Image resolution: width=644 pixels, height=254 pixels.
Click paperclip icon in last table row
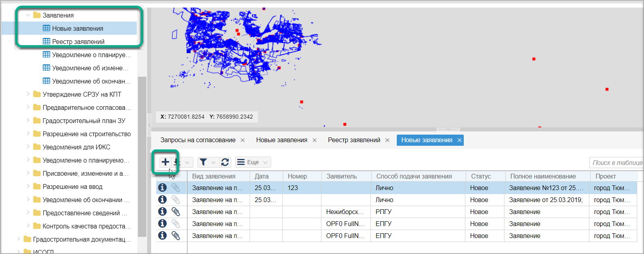coord(175,236)
